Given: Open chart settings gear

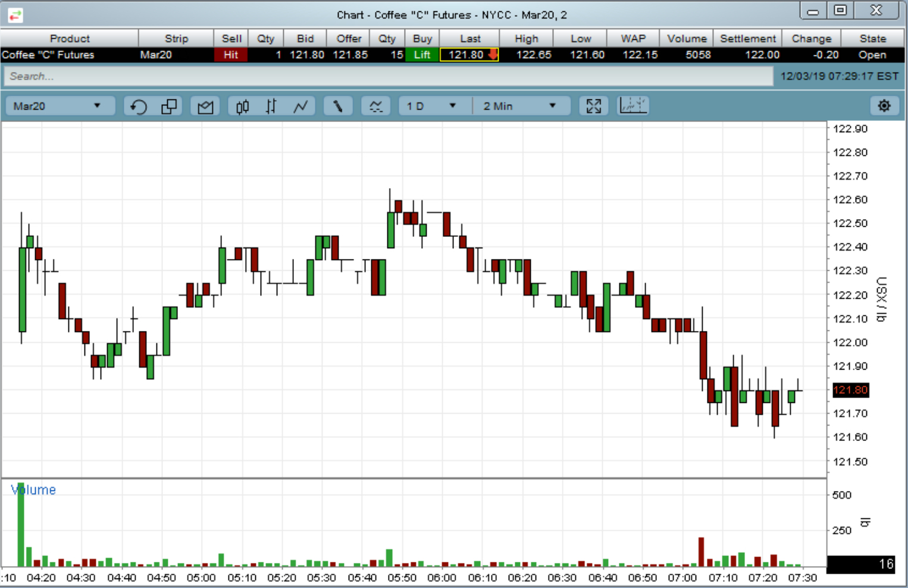Looking at the screenshot, I should click(x=884, y=106).
